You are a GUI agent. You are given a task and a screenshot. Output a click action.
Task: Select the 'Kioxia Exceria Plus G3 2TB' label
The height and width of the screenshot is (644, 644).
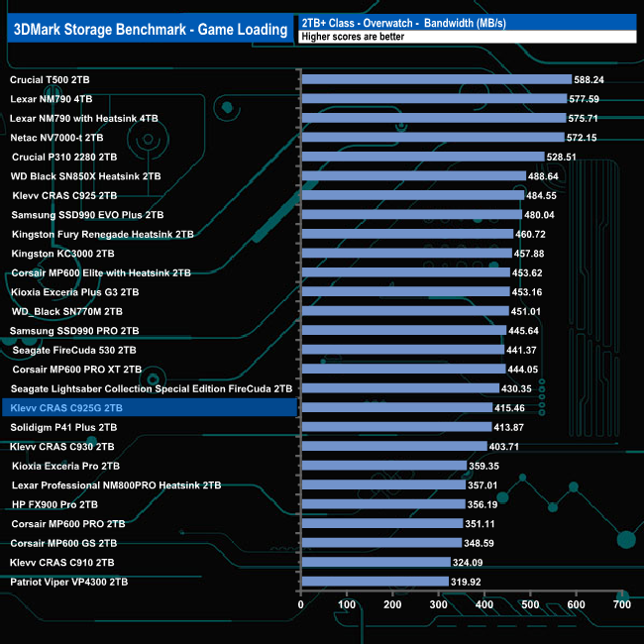pos(74,292)
